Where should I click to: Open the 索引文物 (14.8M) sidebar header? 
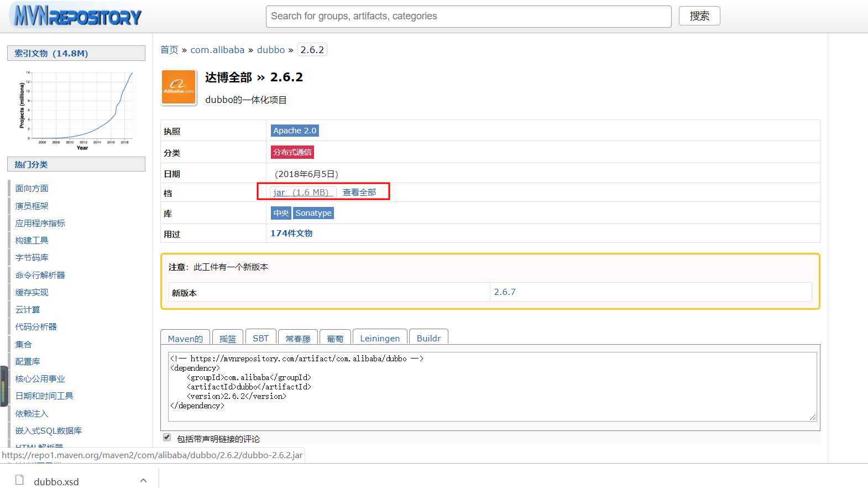[76, 53]
